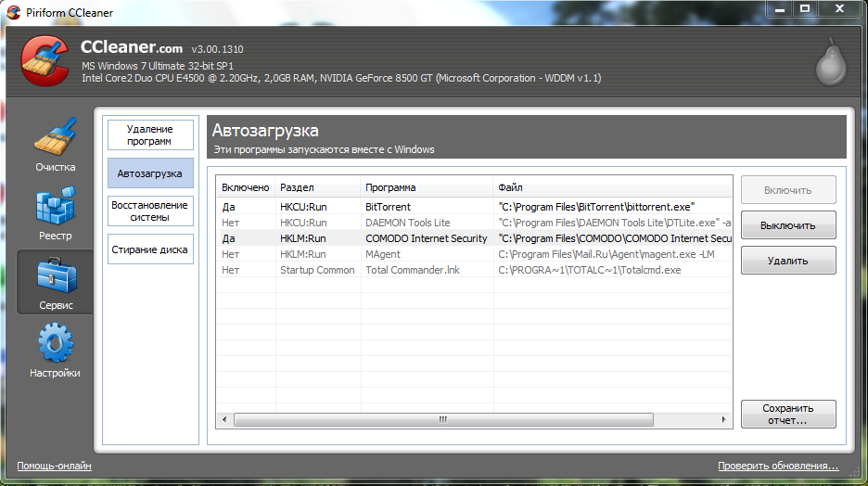The height and width of the screenshot is (486, 868).
Task: Click the CCleaner title bar icon
Action: pyautogui.click(x=13, y=12)
